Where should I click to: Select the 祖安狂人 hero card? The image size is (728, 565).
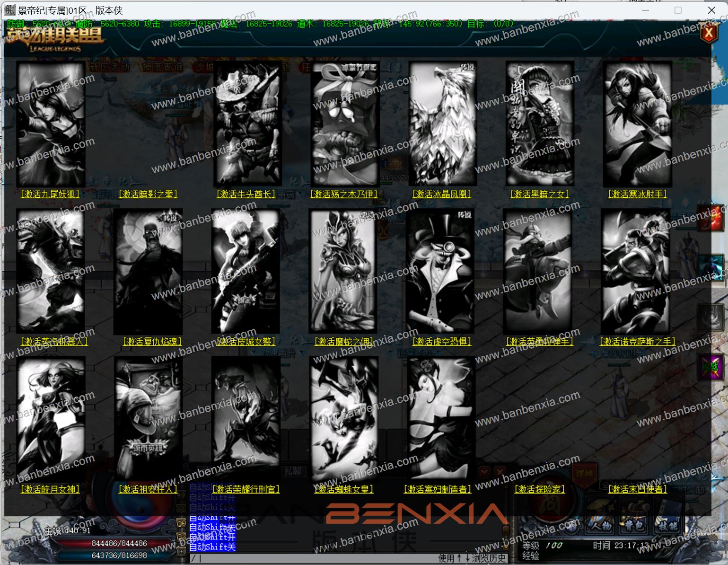(149, 419)
